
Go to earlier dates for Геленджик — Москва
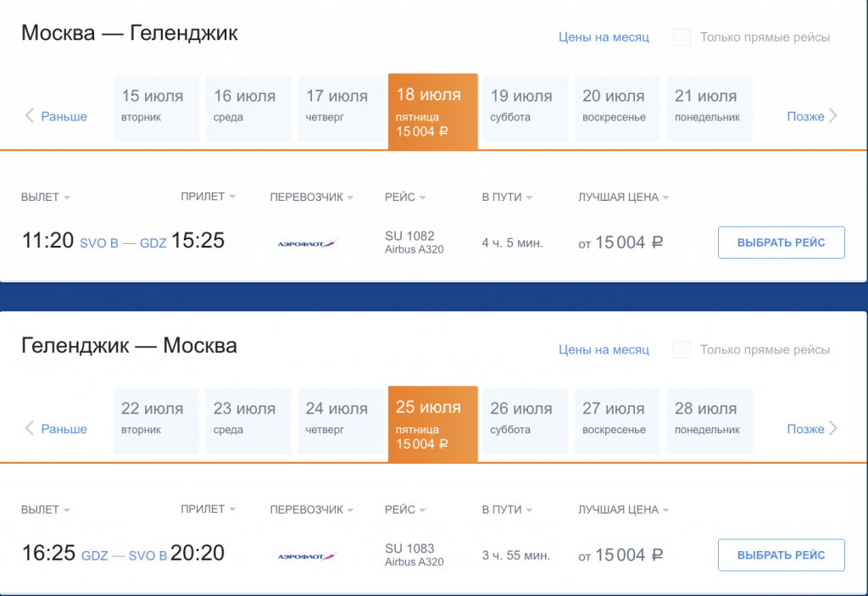click(x=56, y=429)
